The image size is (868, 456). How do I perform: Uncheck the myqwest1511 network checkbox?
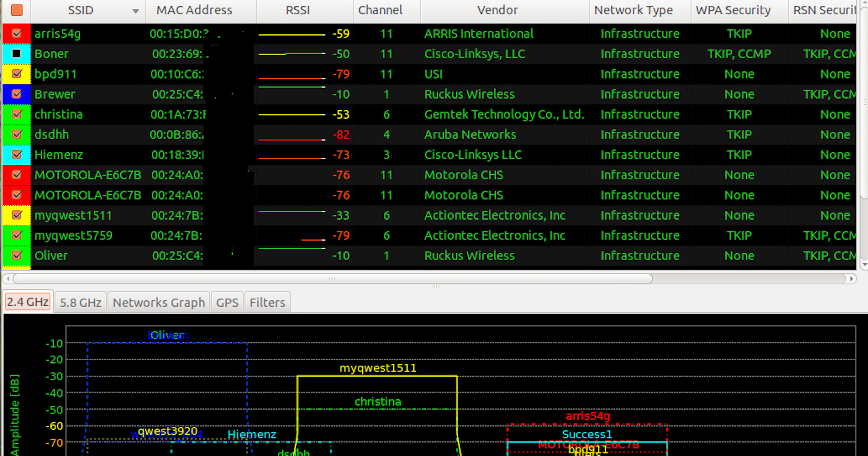[17, 215]
